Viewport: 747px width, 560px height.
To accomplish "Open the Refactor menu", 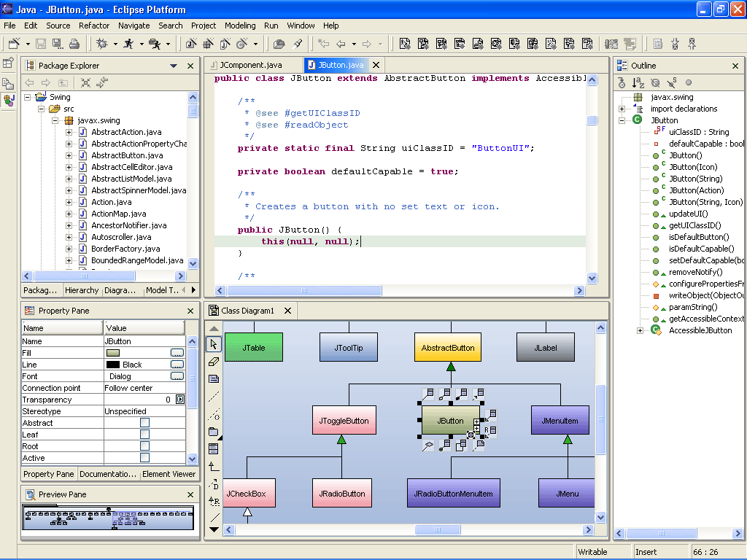I will click(x=94, y=26).
